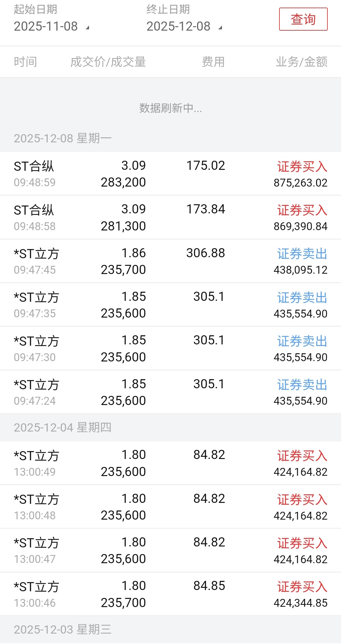Open the *ST立方 sell record at 09:47:45

[170, 261]
